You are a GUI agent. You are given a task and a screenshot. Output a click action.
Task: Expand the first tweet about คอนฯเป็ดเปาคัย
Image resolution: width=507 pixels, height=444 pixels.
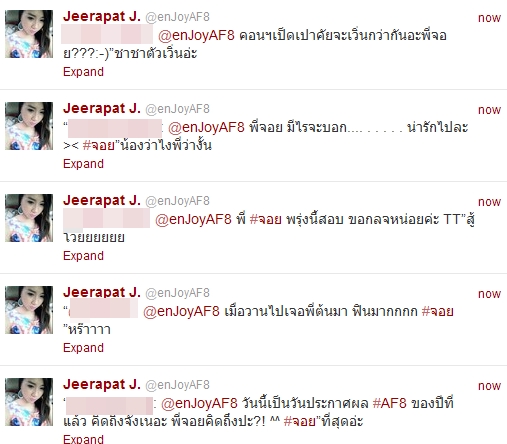[83, 72]
